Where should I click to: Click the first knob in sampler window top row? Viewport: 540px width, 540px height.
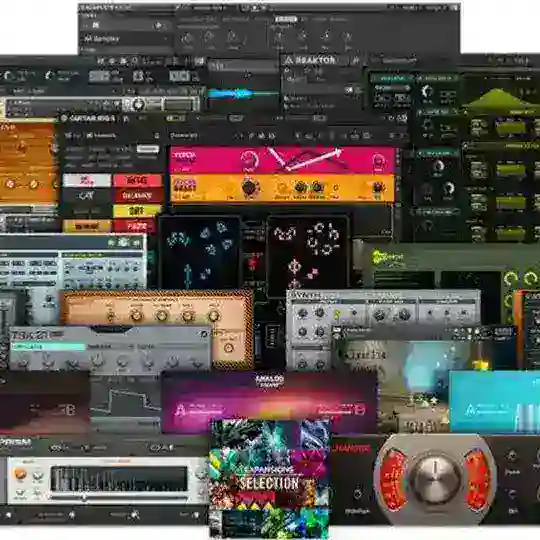pyautogui.click(x=187, y=38)
